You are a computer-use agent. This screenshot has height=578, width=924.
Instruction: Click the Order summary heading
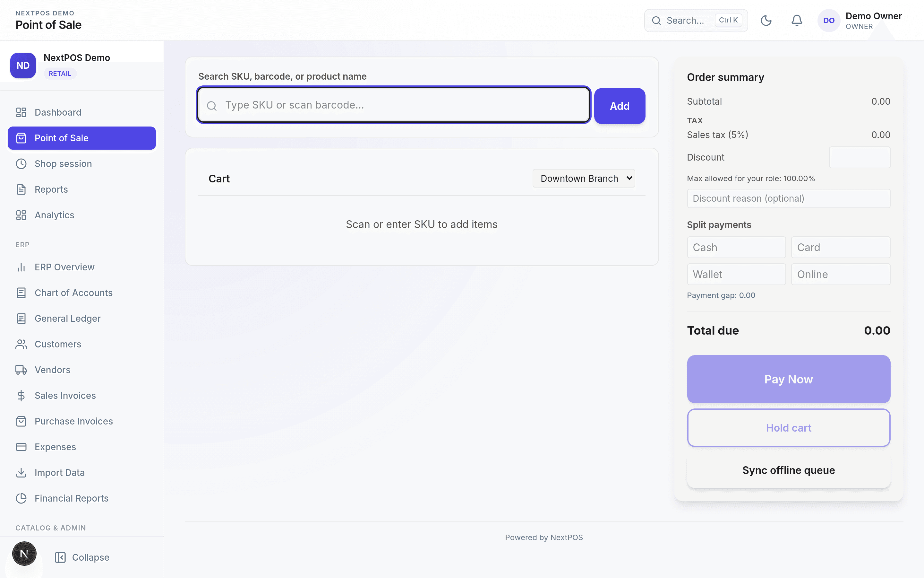coord(725,77)
